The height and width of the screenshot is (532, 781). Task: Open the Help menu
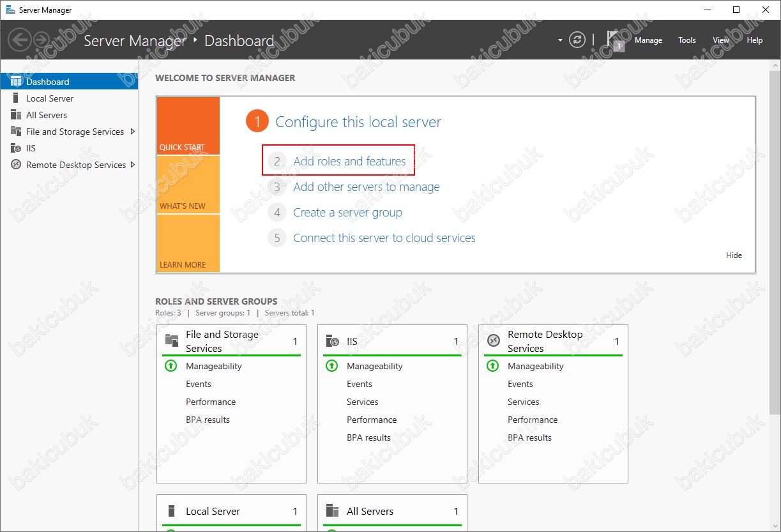click(755, 40)
